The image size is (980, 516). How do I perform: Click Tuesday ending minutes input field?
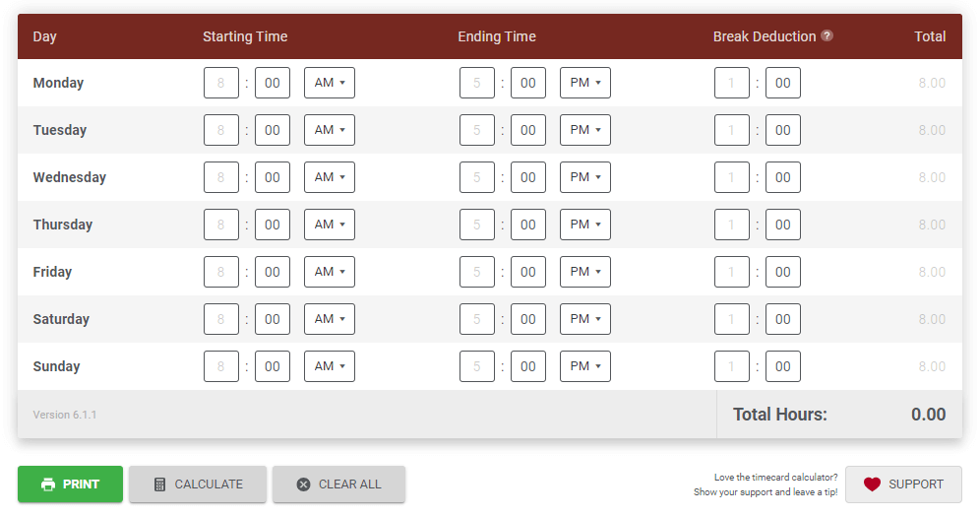(x=528, y=130)
